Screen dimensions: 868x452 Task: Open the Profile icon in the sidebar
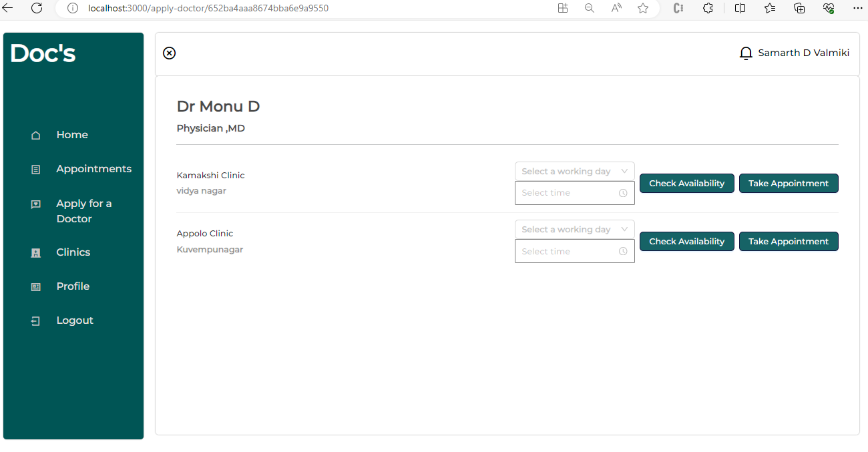click(x=35, y=286)
